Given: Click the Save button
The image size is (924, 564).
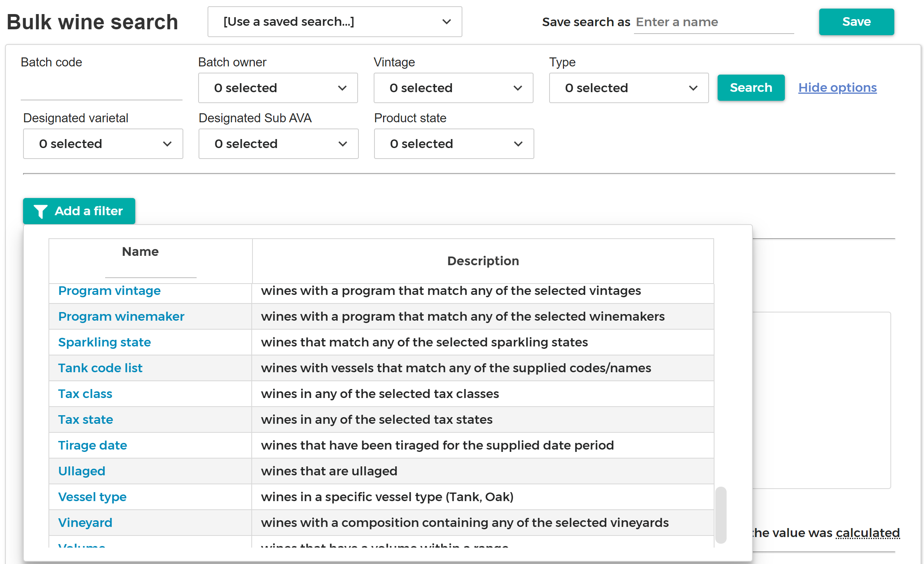Looking at the screenshot, I should (x=856, y=22).
